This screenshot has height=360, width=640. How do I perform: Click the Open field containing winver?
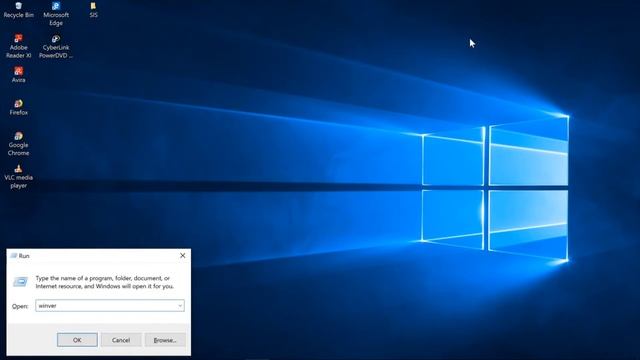(x=110, y=306)
